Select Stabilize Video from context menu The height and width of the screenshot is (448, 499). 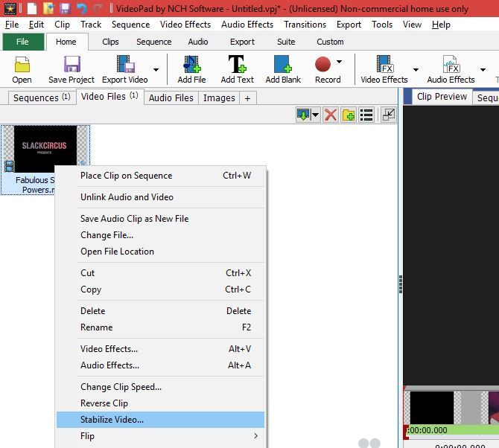(x=112, y=420)
